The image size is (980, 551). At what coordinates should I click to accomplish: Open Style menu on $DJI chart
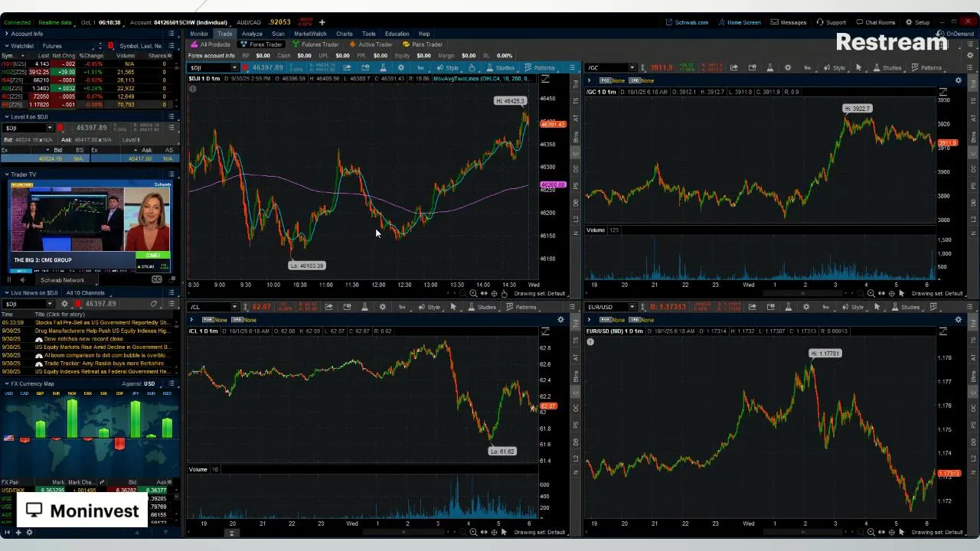448,67
